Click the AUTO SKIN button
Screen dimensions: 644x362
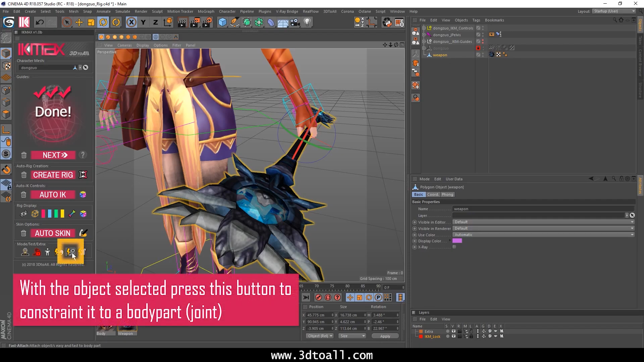click(x=53, y=233)
